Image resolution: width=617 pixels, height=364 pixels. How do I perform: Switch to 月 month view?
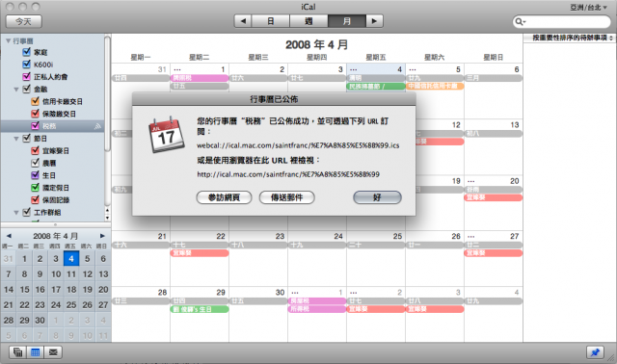pos(347,21)
